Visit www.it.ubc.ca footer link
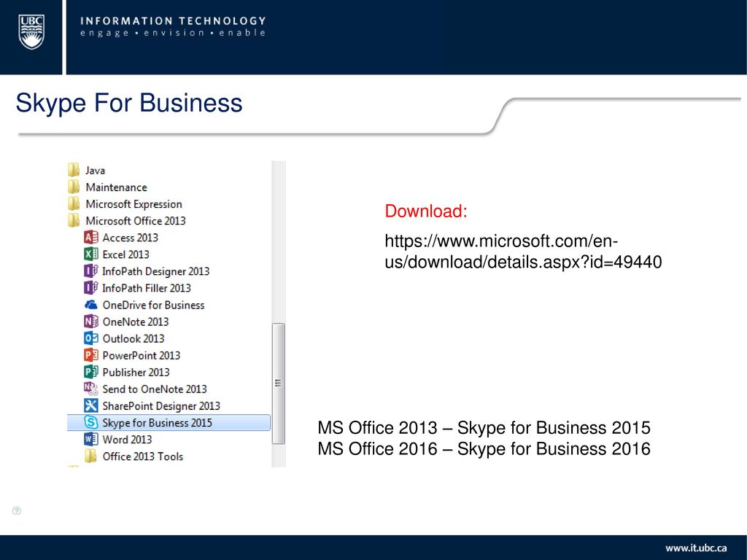Image resolution: width=747 pixels, height=560 pixels. click(696, 548)
